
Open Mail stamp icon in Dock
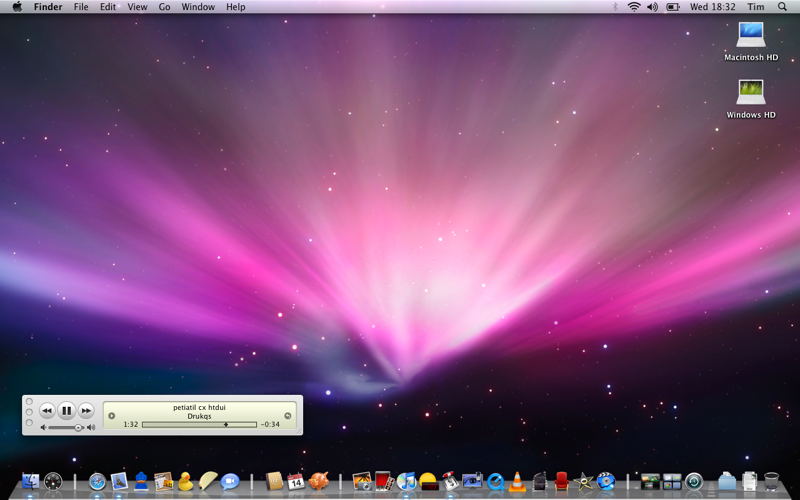click(x=119, y=481)
